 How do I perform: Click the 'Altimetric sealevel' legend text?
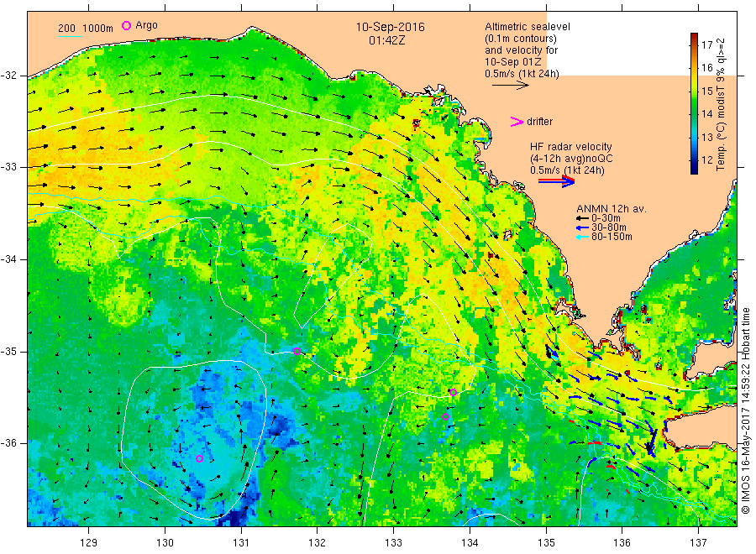pos(528,27)
